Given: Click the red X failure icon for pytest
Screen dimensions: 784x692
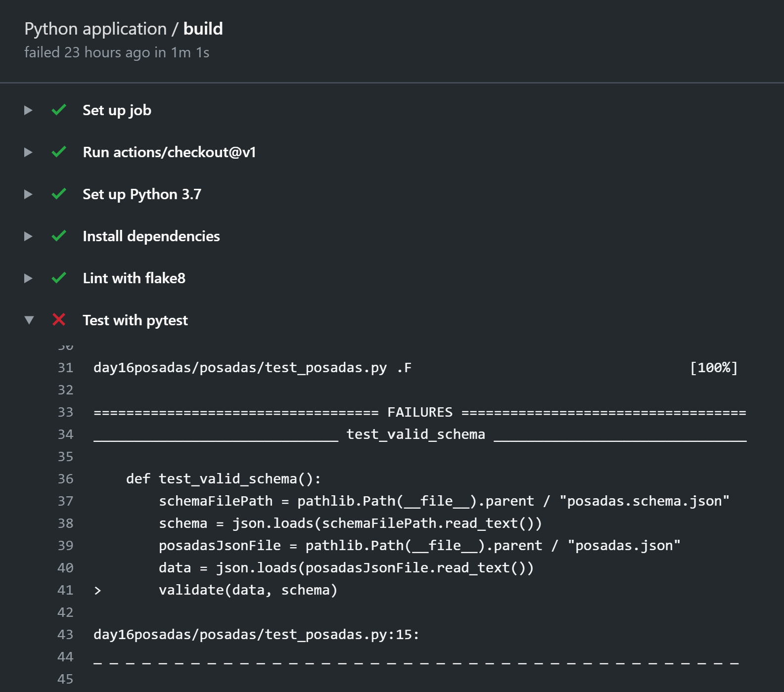Looking at the screenshot, I should pos(59,320).
